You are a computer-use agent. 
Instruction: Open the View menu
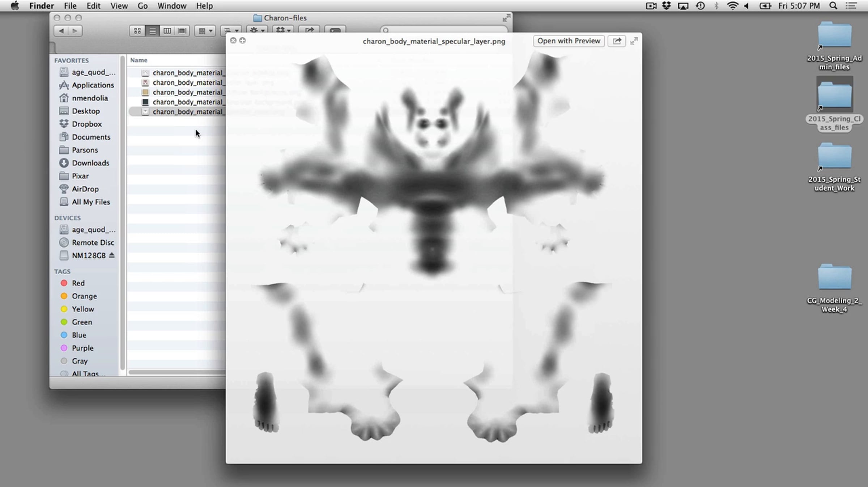pyautogui.click(x=119, y=6)
